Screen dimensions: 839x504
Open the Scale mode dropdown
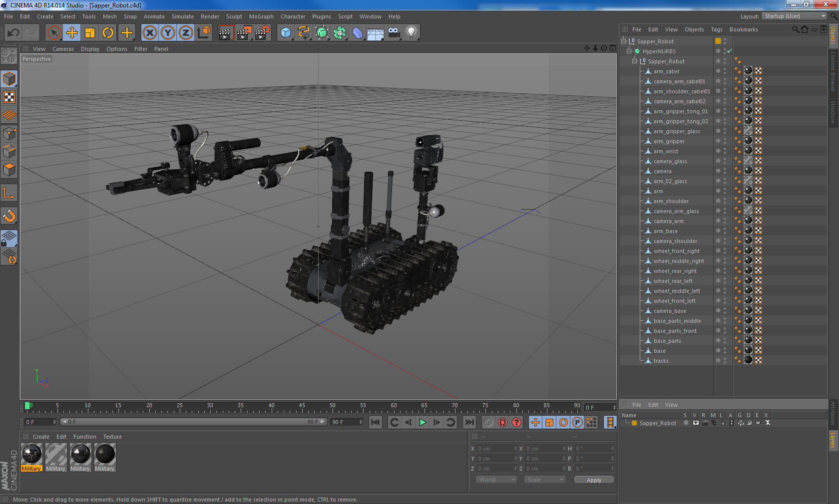[544, 480]
